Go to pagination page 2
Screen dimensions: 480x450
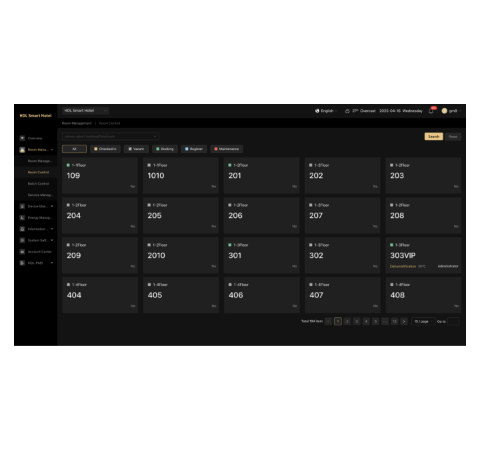pyautogui.click(x=347, y=321)
